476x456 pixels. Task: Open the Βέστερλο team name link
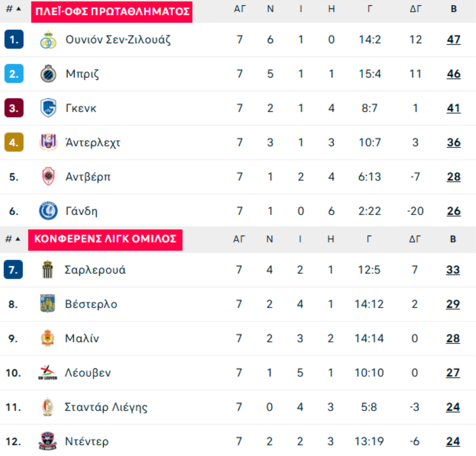pyautogui.click(x=91, y=304)
